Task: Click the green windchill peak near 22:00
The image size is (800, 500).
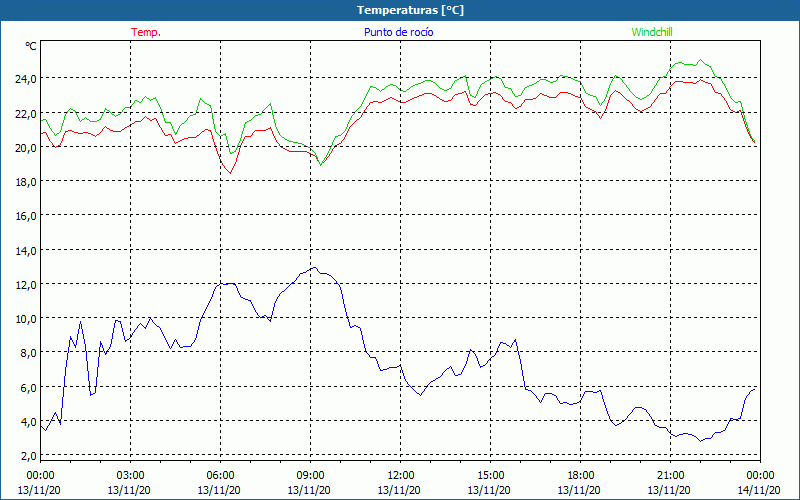Action: (701, 60)
